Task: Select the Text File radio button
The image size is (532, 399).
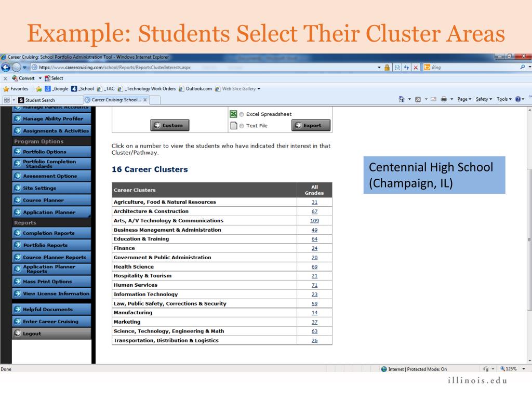Action: coord(242,126)
